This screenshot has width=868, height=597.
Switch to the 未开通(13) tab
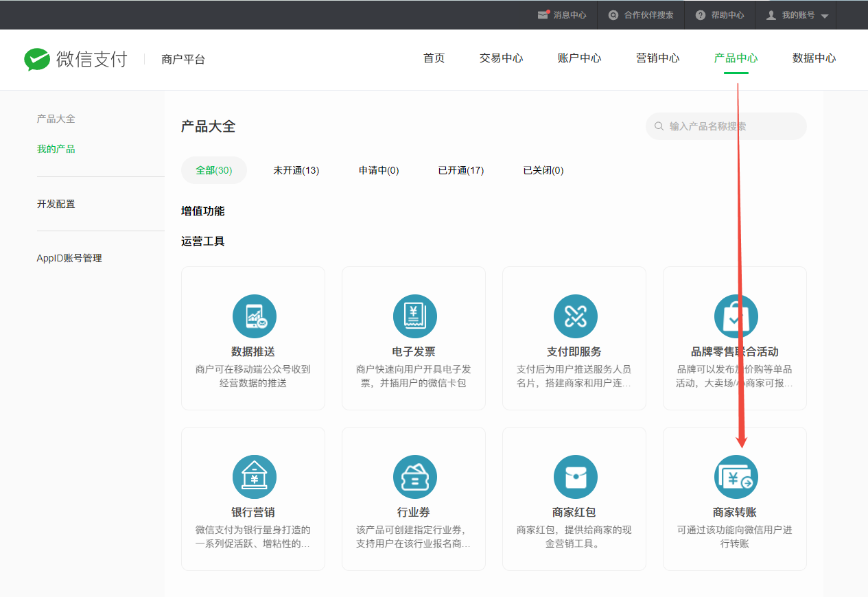pos(296,170)
